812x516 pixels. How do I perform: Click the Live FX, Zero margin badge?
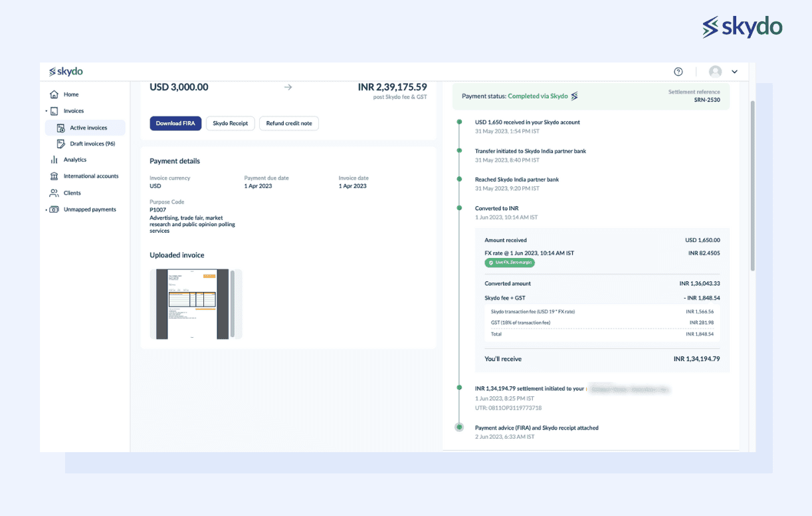click(510, 263)
